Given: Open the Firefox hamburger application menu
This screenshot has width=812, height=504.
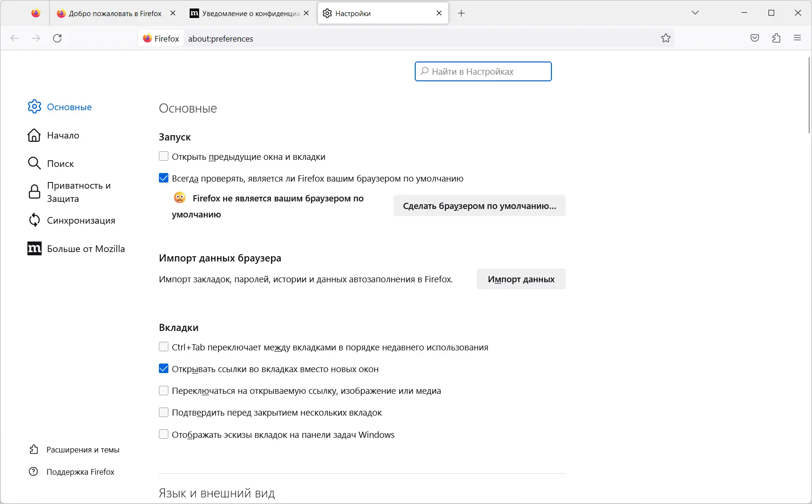Looking at the screenshot, I should point(797,38).
